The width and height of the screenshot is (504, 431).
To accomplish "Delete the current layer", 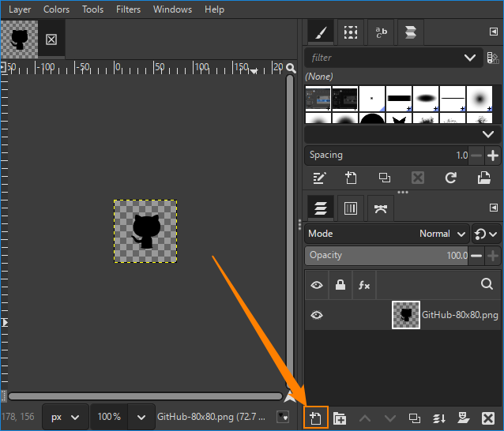I will click(488, 418).
